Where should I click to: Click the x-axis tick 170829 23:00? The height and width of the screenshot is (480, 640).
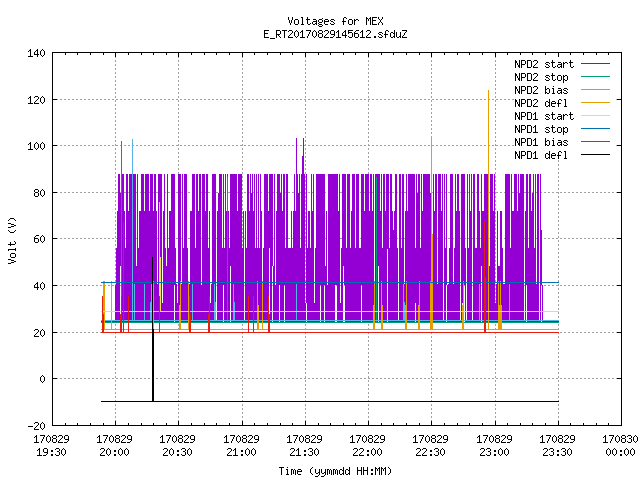click(x=494, y=446)
